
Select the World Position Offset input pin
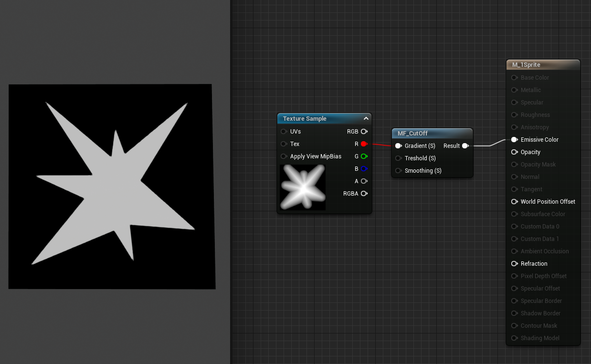(x=514, y=201)
